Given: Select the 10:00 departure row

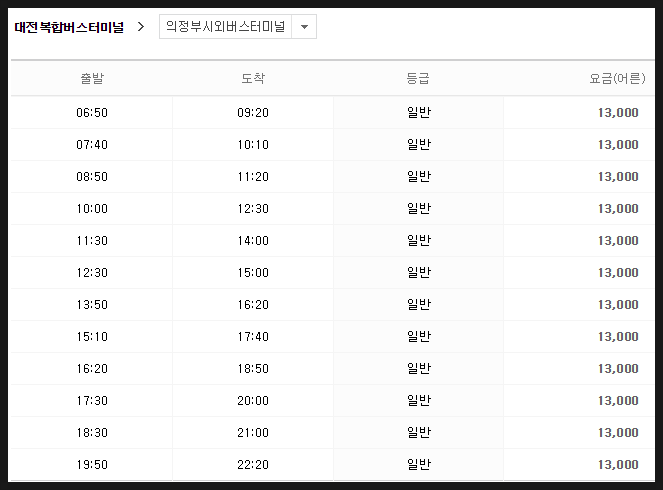Looking at the screenshot, I should point(333,209).
